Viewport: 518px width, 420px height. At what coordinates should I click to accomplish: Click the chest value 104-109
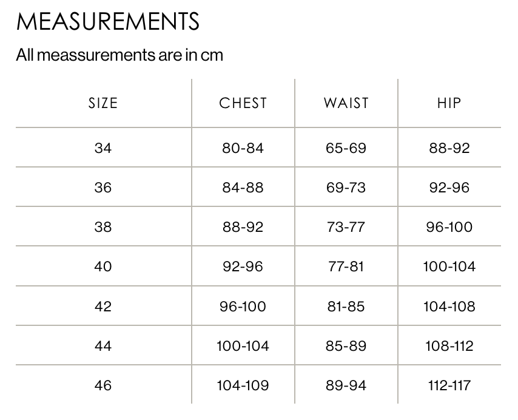tap(243, 385)
